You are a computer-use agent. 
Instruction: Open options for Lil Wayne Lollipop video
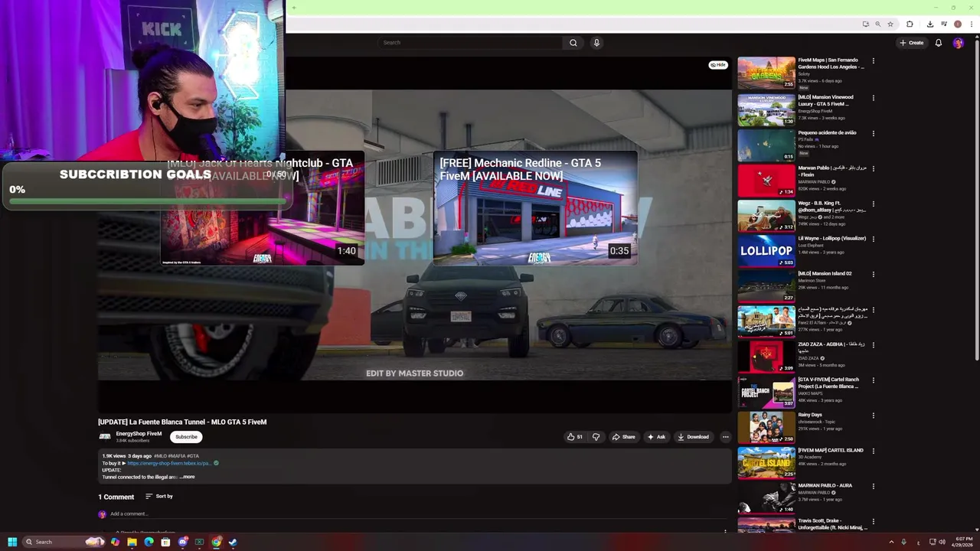[x=873, y=239]
